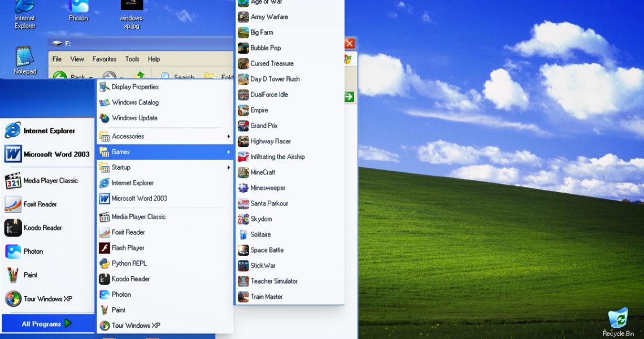Open Display Properties in All Programs
This screenshot has width=644, height=339.
coord(165,86)
